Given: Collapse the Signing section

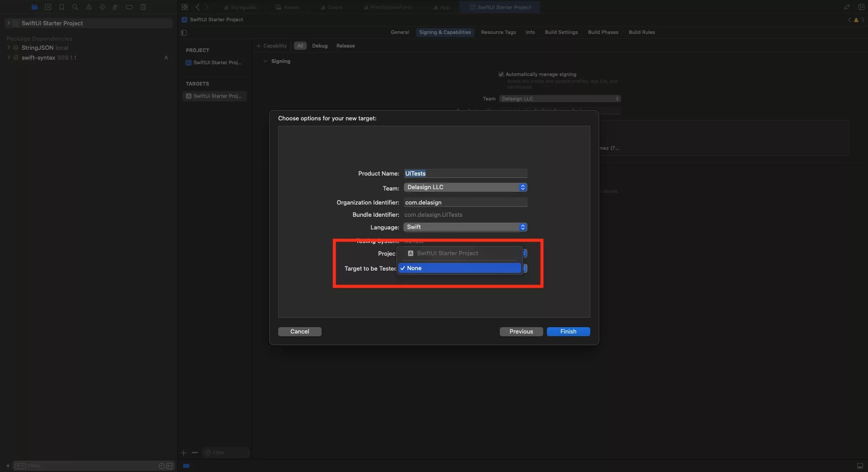Looking at the screenshot, I should [265, 61].
